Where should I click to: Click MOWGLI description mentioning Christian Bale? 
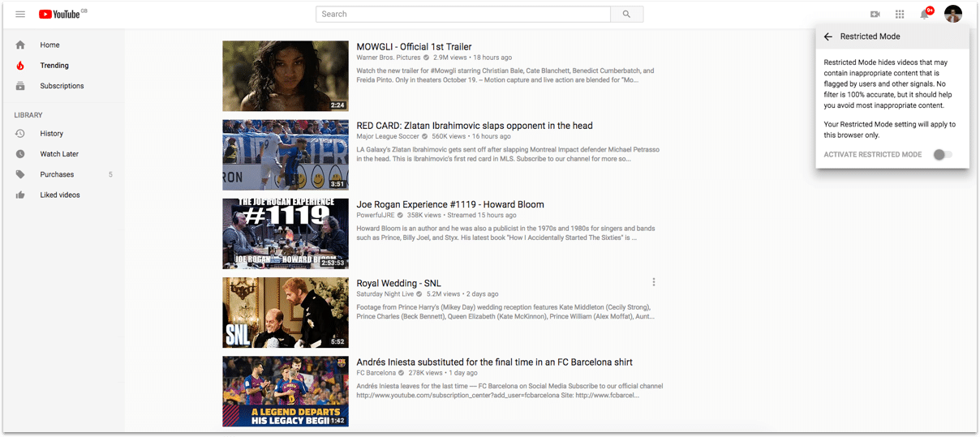pos(505,75)
